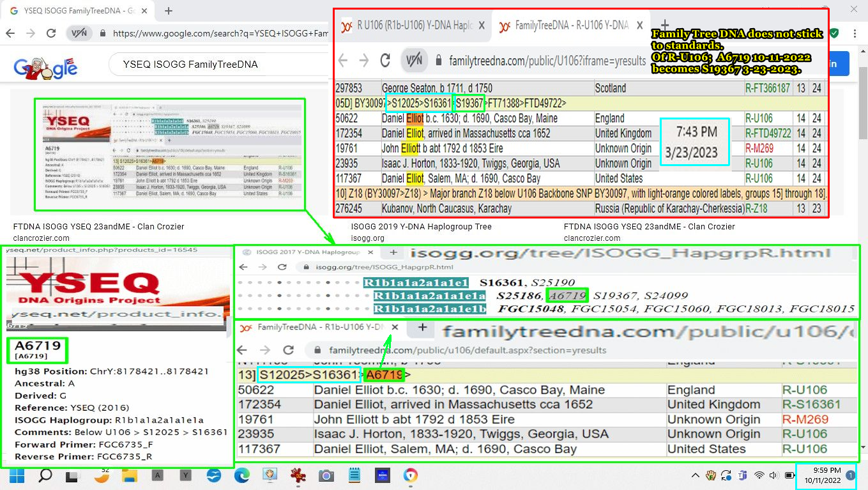Reload page in red-framed FamilyTreeDNA window

(x=385, y=61)
